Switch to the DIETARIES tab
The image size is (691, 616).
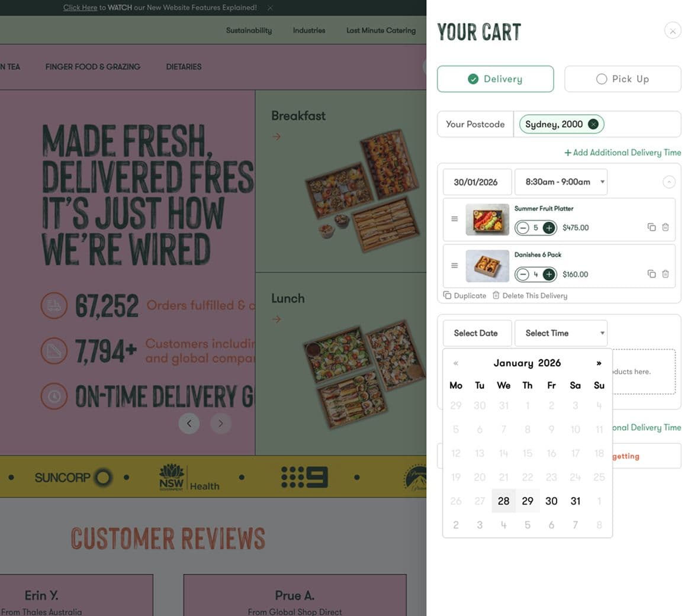[184, 67]
